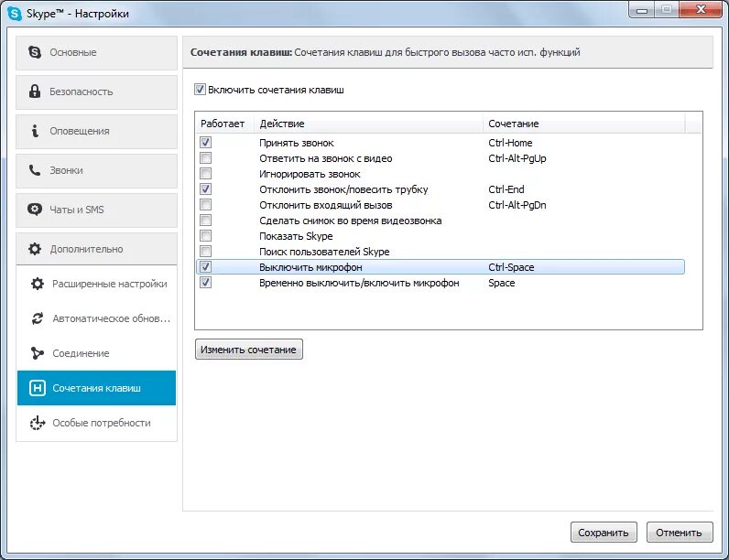Sort by the Действие column header
The image size is (729, 560).
click(369, 124)
